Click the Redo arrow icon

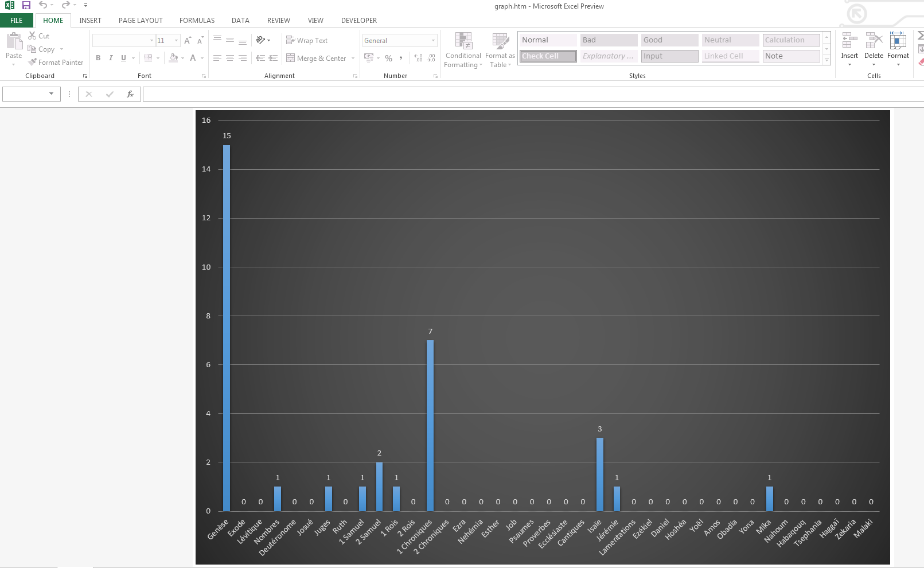tap(66, 5)
